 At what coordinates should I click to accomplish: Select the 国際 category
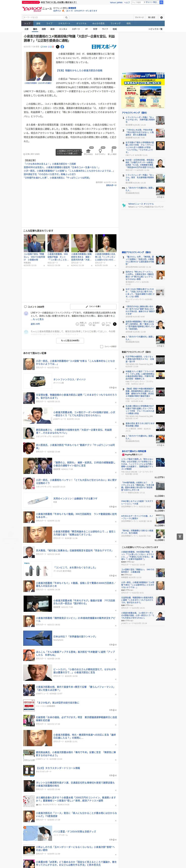point(44,29)
